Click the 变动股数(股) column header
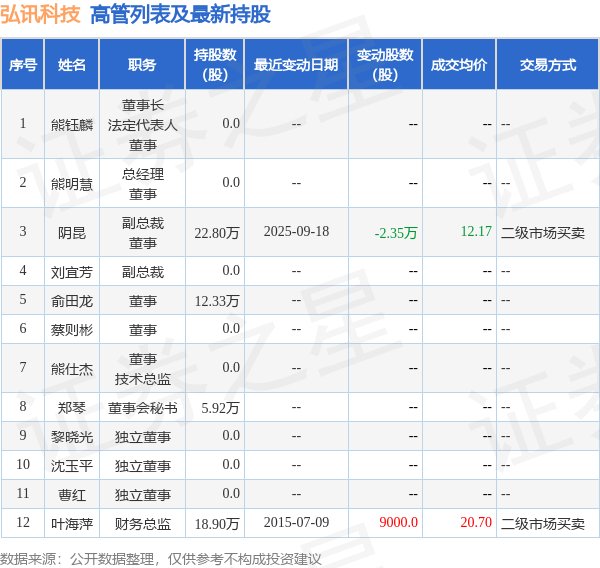This screenshot has height=568, width=600. click(x=385, y=65)
